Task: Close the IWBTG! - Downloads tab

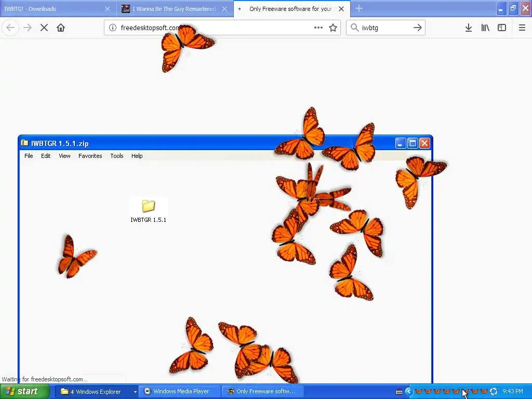Action: (108, 9)
